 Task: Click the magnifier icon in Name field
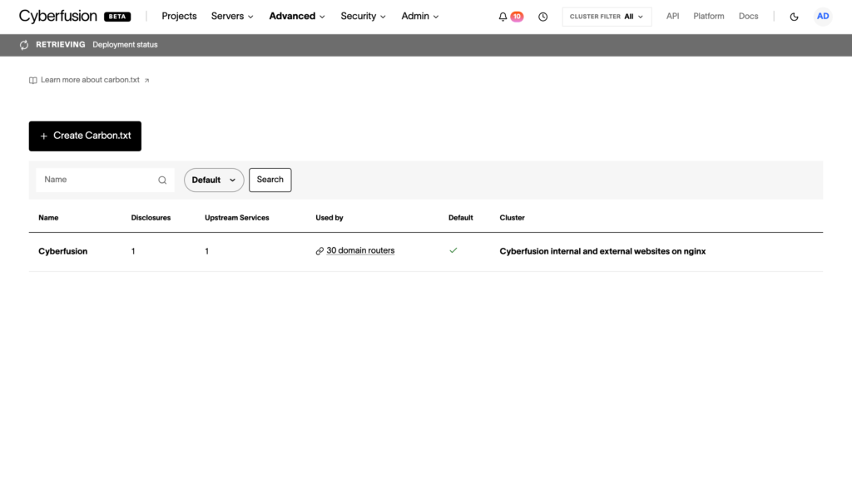pos(162,180)
